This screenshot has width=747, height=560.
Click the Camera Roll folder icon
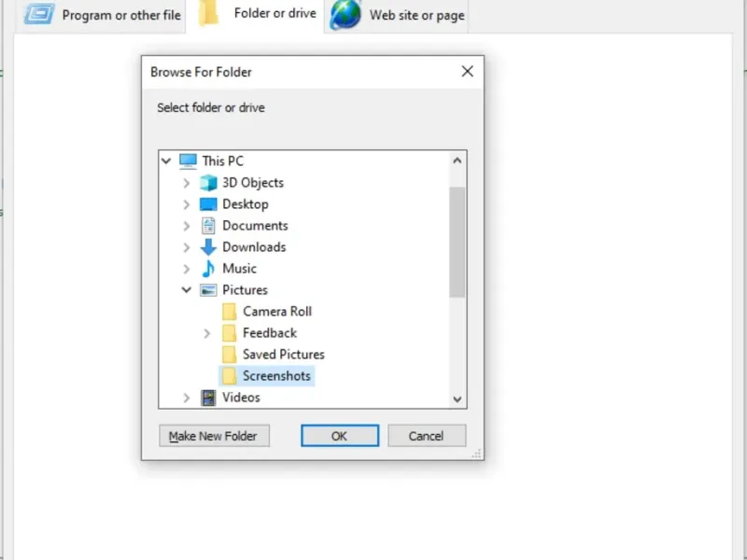click(x=229, y=312)
